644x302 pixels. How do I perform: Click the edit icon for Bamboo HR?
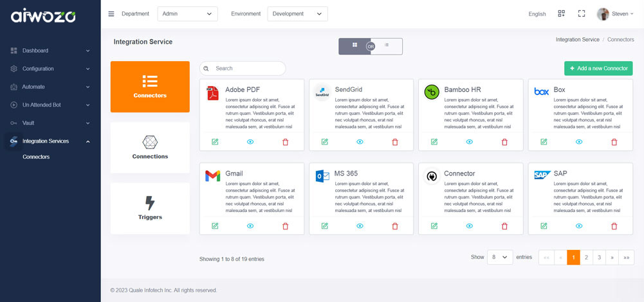pyautogui.click(x=434, y=142)
